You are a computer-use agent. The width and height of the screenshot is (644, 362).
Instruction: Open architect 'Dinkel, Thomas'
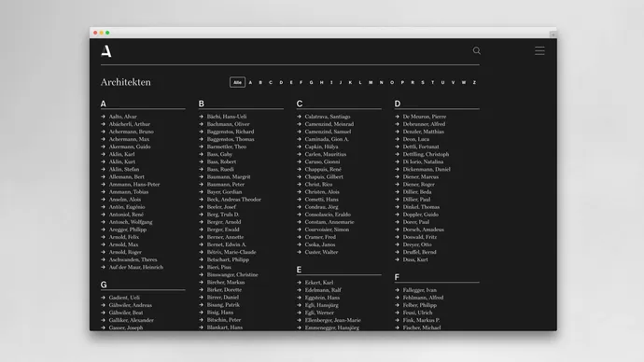[421, 207]
